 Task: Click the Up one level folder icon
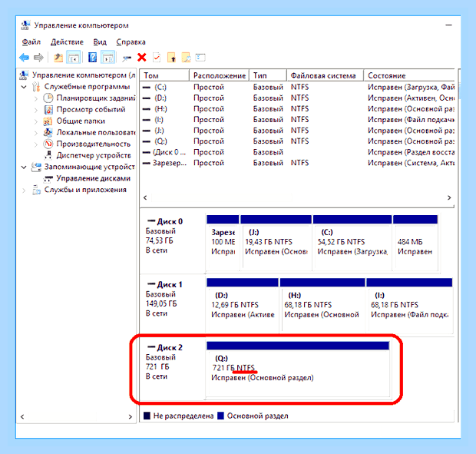pyautogui.click(x=58, y=57)
